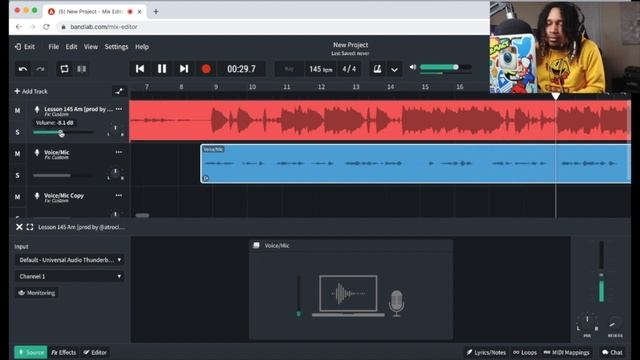Solo the Voice/Mic track
Screen dimensions: 640x360
pyautogui.click(x=18, y=176)
